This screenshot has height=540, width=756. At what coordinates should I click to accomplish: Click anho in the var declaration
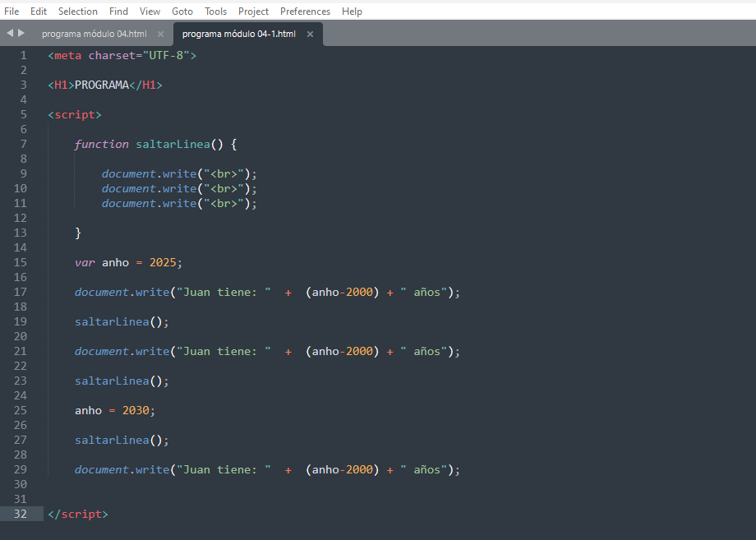(x=115, y=262)
